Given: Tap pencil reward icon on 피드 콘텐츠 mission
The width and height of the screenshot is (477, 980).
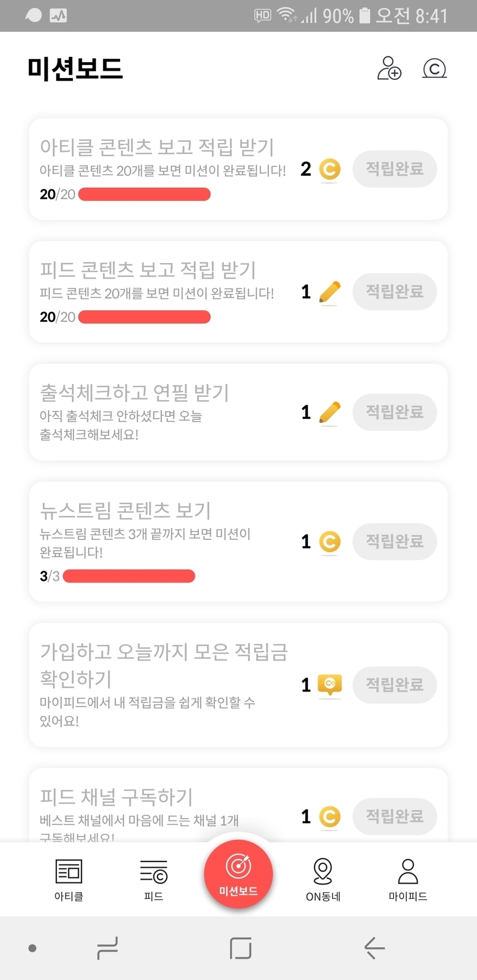Looking at the screenshot, I should coord(329,292).
